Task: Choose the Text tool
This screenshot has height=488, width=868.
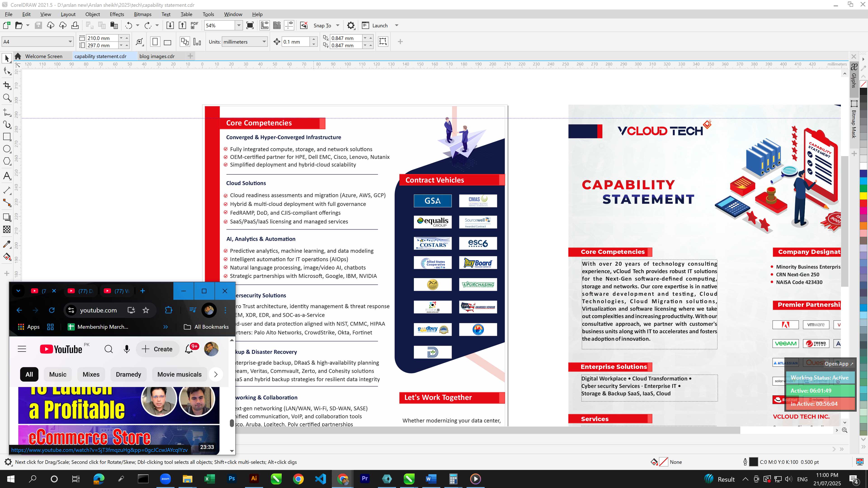Action: (x=7, y=176)
